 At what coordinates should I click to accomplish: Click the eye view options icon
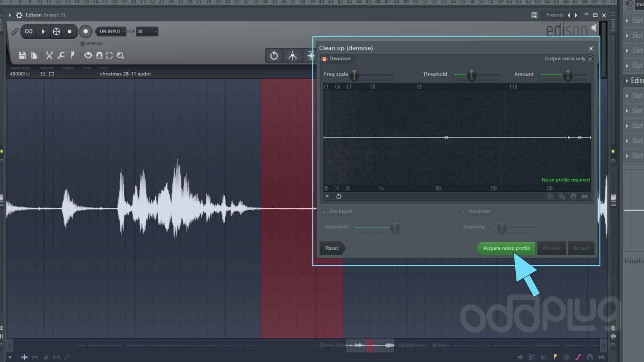(88, 55)
